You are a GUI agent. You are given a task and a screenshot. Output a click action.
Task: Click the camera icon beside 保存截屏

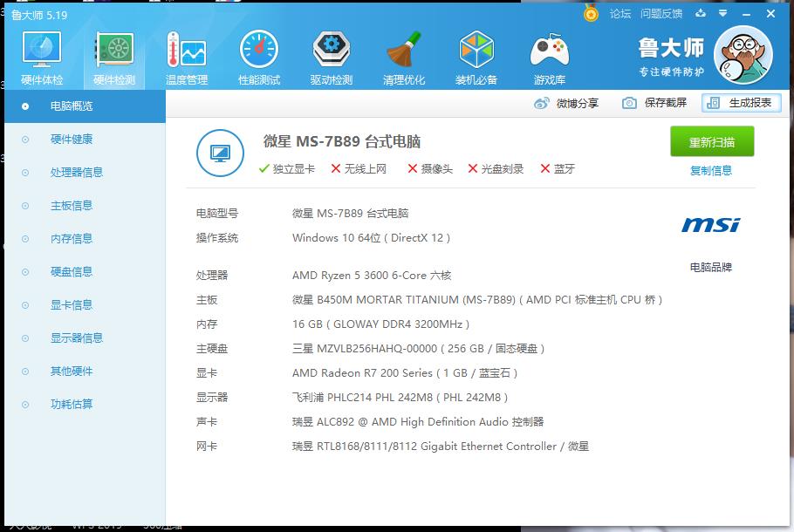(629, 103)
